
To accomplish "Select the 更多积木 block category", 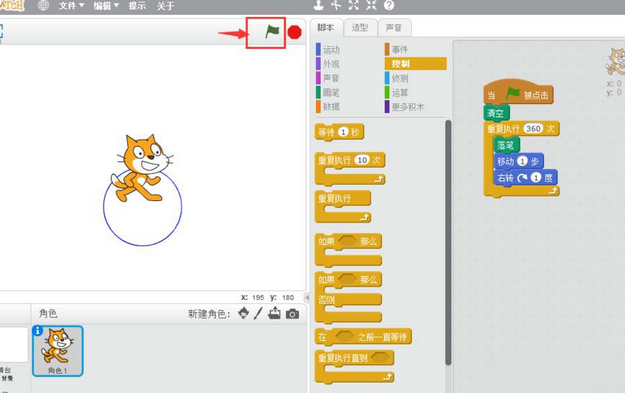I will coord(405,106).
